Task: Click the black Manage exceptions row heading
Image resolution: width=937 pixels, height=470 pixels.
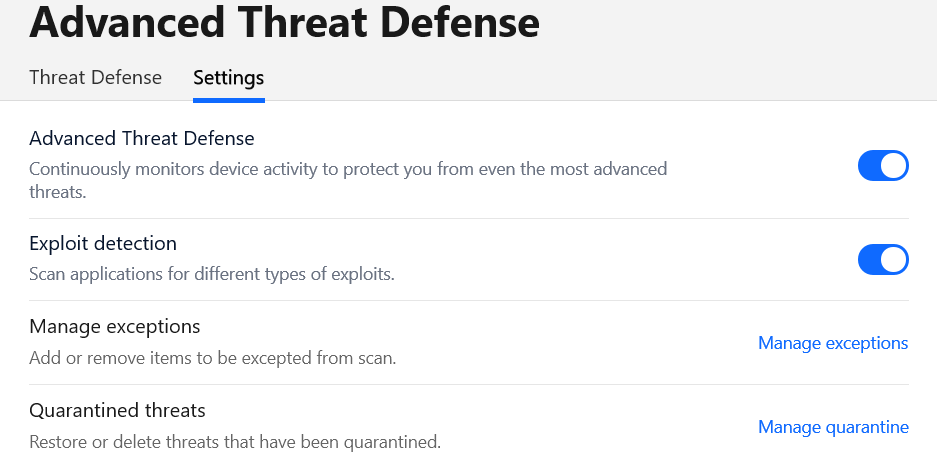Action: click(x=115, y=326)
